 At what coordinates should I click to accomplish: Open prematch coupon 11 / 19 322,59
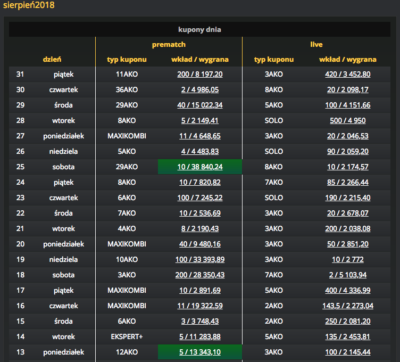pos(200,306)
